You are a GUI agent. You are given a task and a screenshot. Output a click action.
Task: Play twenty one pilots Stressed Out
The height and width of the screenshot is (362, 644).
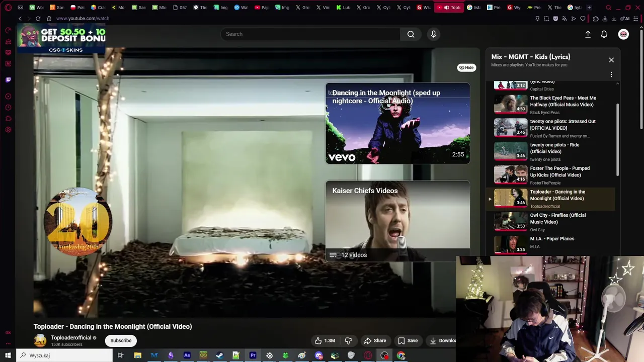pos(551,128)
